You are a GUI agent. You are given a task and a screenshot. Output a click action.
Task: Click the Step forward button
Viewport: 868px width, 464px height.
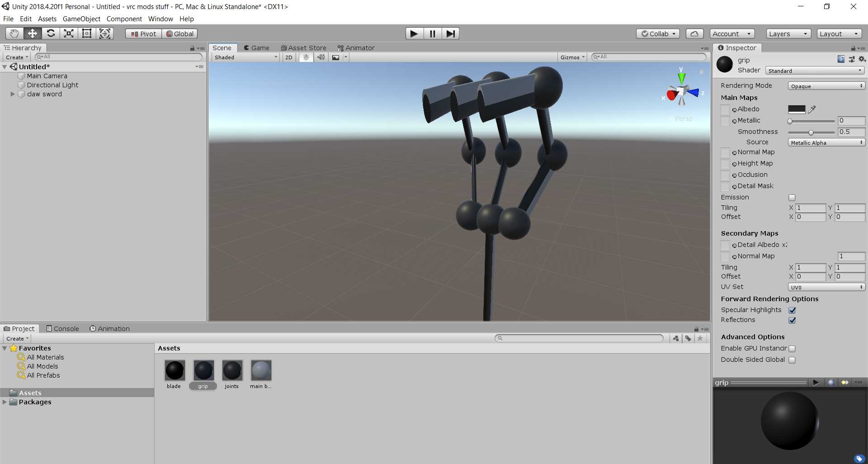[x=450, y=33]
